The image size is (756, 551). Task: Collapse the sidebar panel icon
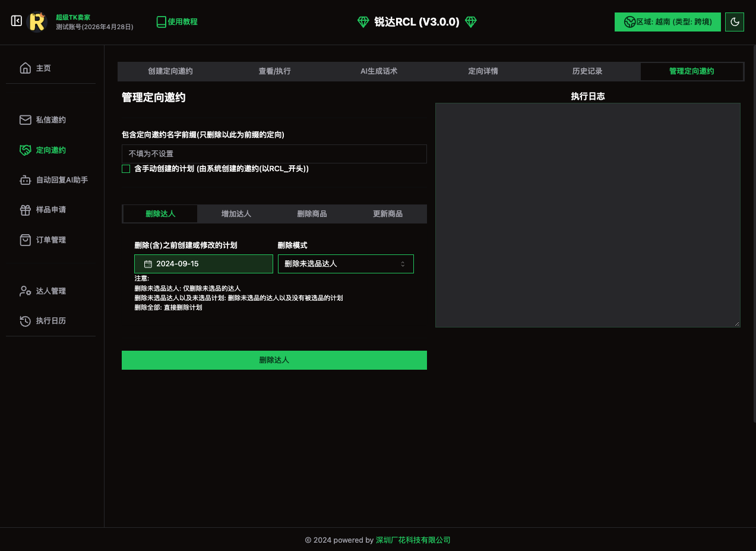(x=17, y=21)
